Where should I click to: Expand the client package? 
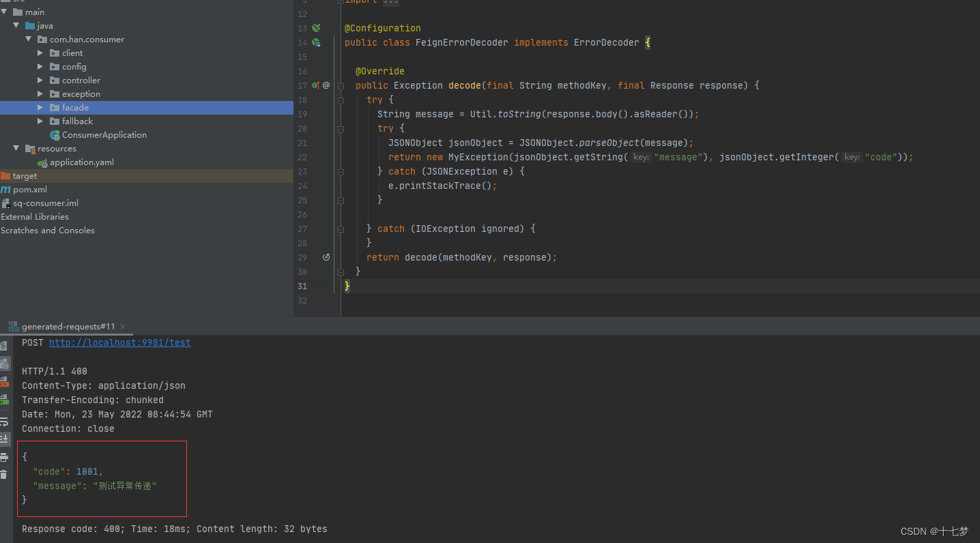click(x=41, y=53)
